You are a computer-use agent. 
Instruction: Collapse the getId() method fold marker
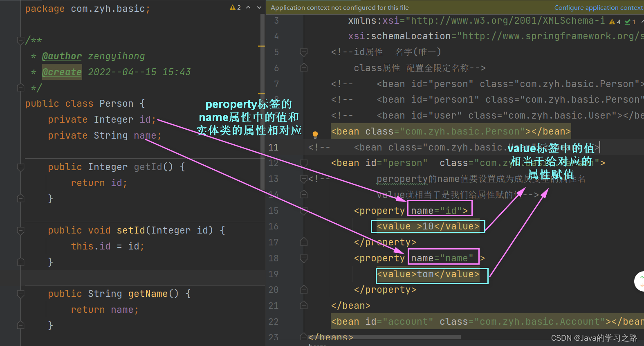(x=20, y=167)
